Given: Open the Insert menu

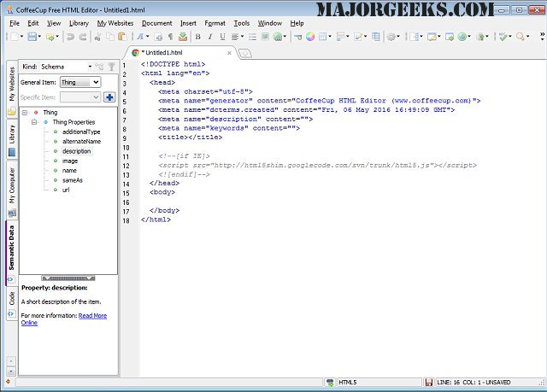Looking at the screenshot, I should 188,23.
